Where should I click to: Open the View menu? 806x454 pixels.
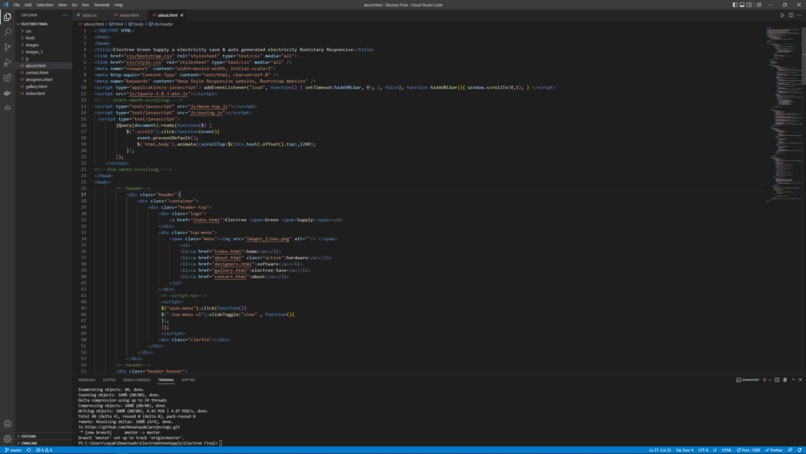[62, 5]
